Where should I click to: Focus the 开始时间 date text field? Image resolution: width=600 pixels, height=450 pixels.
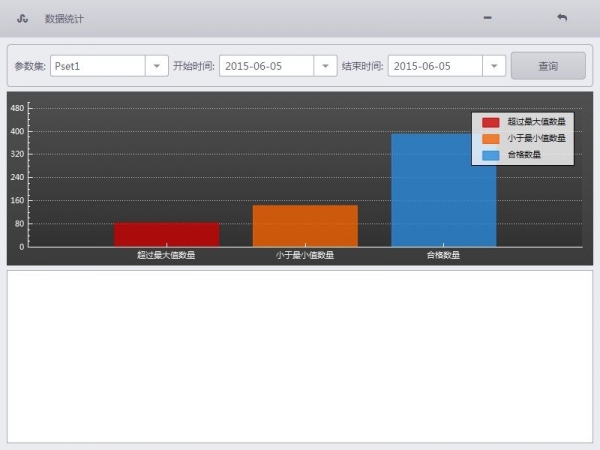pos(266,66)
